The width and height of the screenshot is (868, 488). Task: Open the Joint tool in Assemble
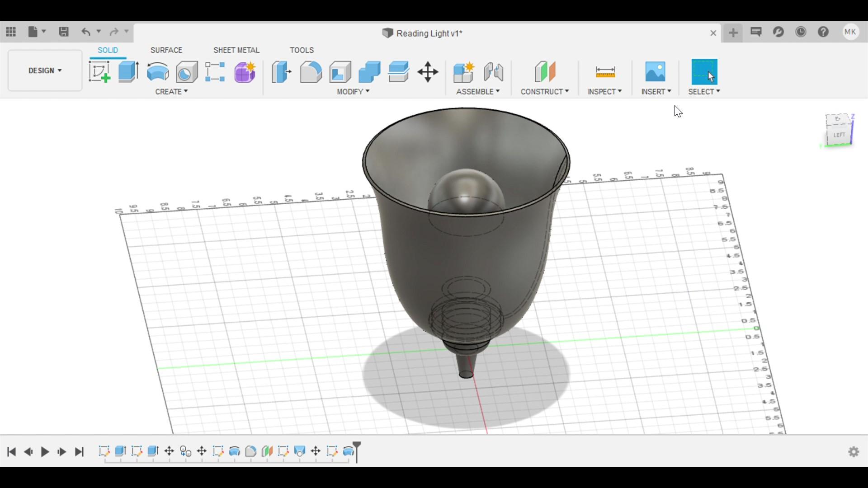pyautogui.click(x=493, y=72)
